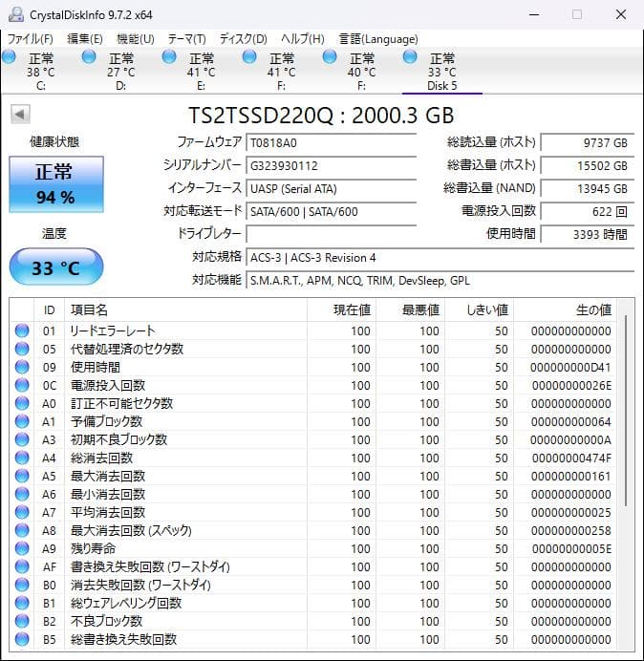The width and height of the screenshot is (644, 661).
Task: Click the firmware field T0818A0
Action: tap(331, 142)
